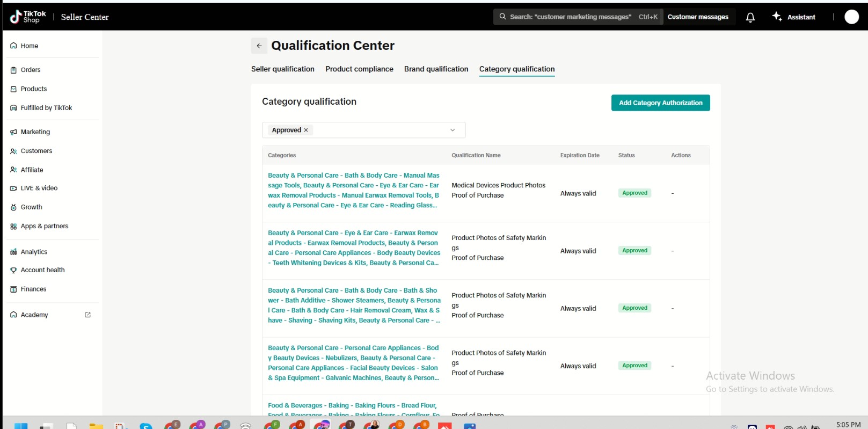
Task: Go to Home in sidebar
Action: point(29,46)
